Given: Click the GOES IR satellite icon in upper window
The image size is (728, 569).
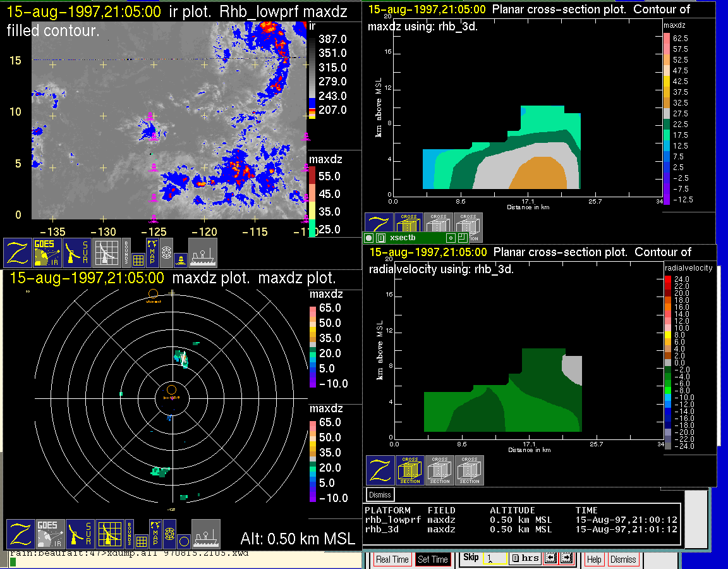Looking at the screenshot, I should [x=47, y=252].
